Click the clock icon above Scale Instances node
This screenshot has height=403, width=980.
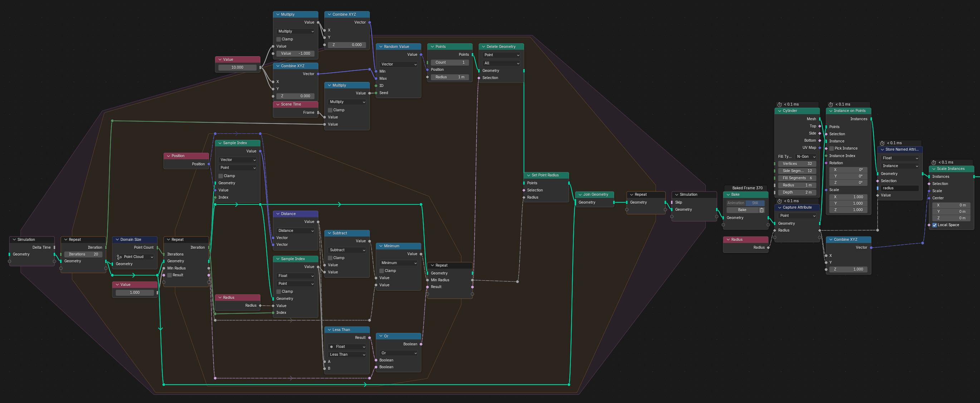[934, 162]
